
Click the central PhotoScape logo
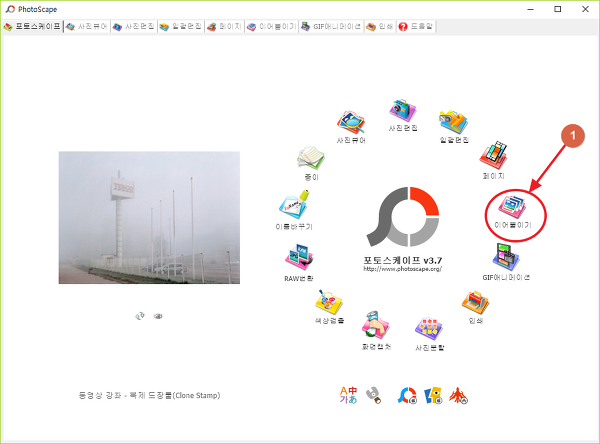[403, 217]
